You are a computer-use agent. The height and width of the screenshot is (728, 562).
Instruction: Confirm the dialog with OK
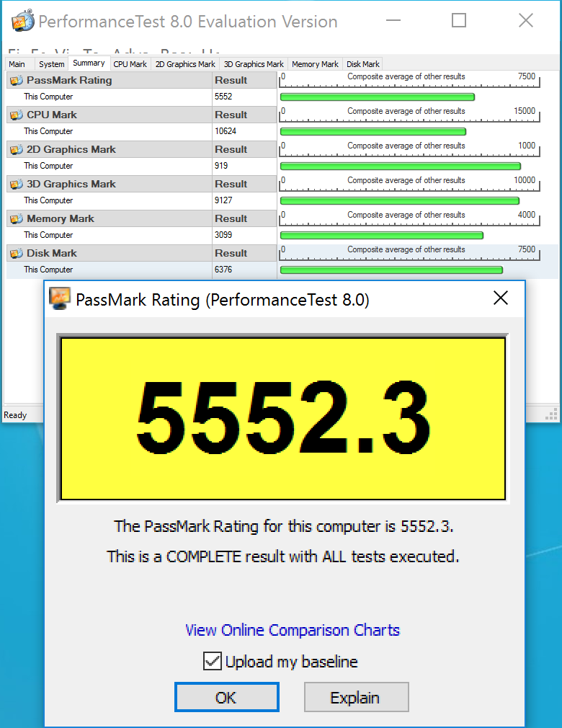(x=227, y=697)
